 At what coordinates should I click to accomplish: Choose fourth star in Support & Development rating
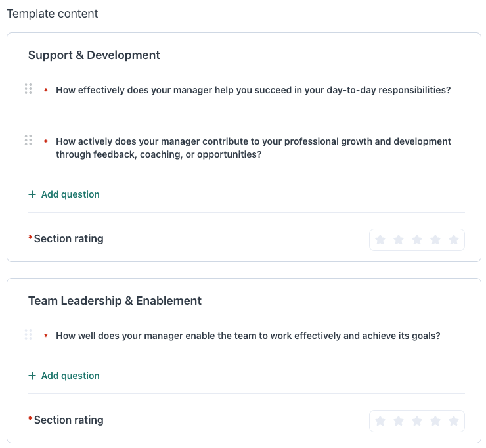[435, 240]
